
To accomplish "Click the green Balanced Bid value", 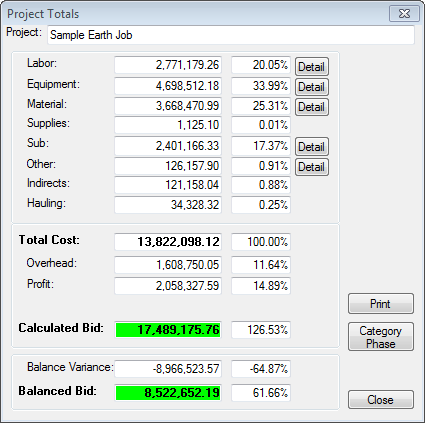I will (x=168, y=393).
